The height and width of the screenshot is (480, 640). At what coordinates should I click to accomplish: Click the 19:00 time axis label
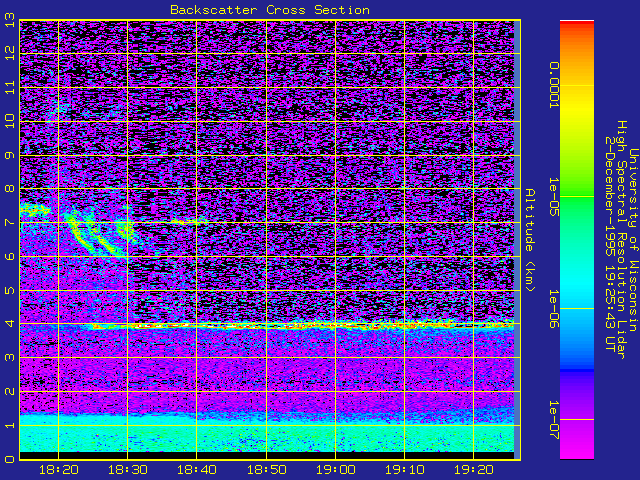pyautogui.click(x=335, y=470)
